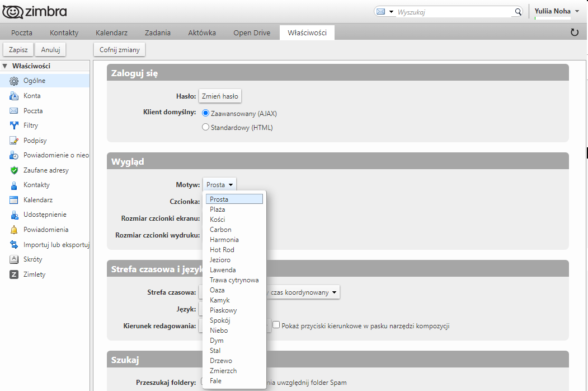The image size is (588, 391).
Task: Select Zaawansowany (AJAX) radio button
Action: click(x=205, y=113)
